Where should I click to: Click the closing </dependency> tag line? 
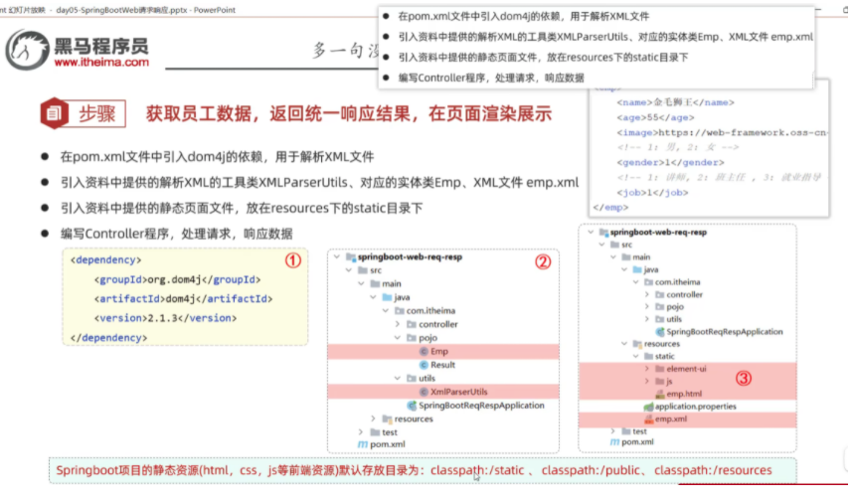tap(108, 338)
